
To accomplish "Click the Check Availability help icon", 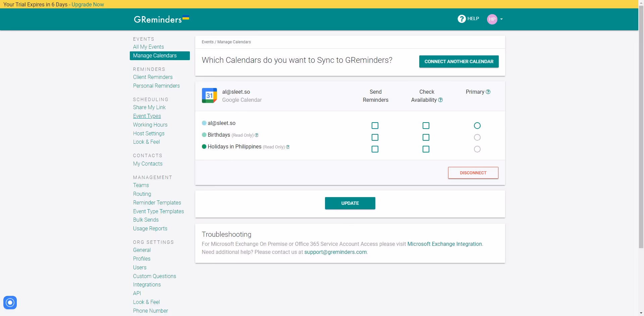I will (440, 100).
